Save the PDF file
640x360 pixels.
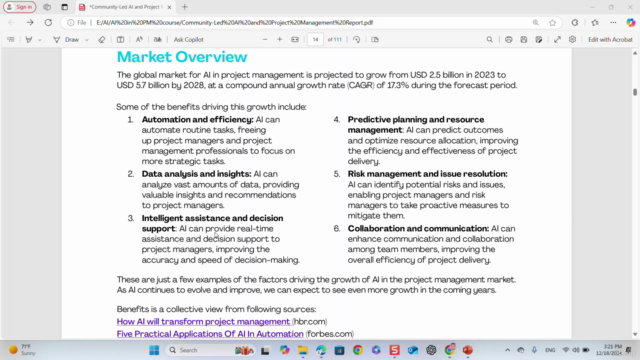pos(524,40)
